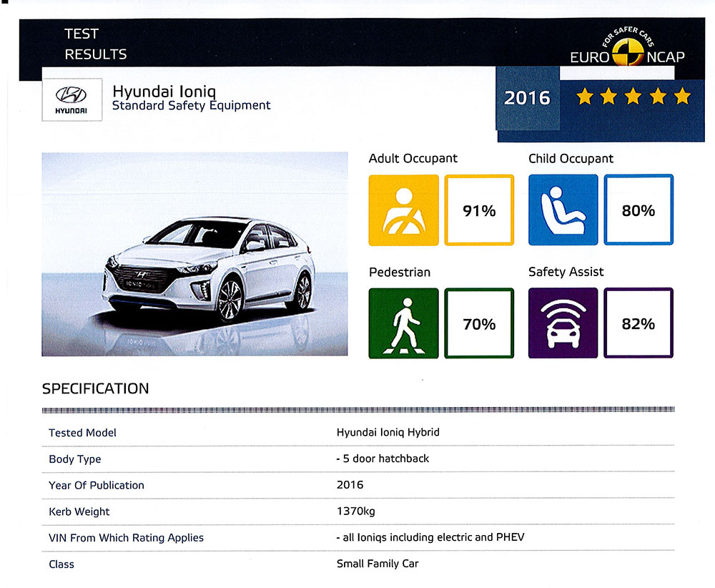Image resolution: width=715 pixels, height=588 pixels.
Task: Click the green Pedestrian crossing icon
Action: point(403,323)
